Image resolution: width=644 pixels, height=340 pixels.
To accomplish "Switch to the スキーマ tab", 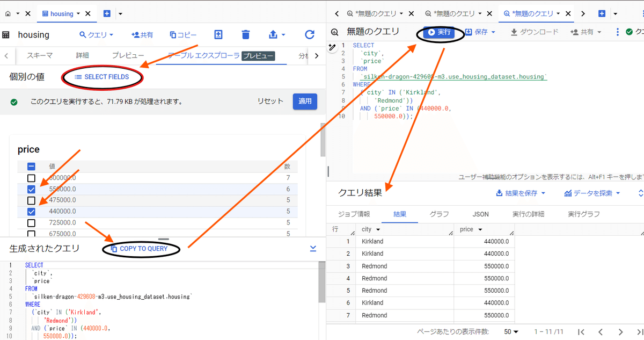I will 40,55.
